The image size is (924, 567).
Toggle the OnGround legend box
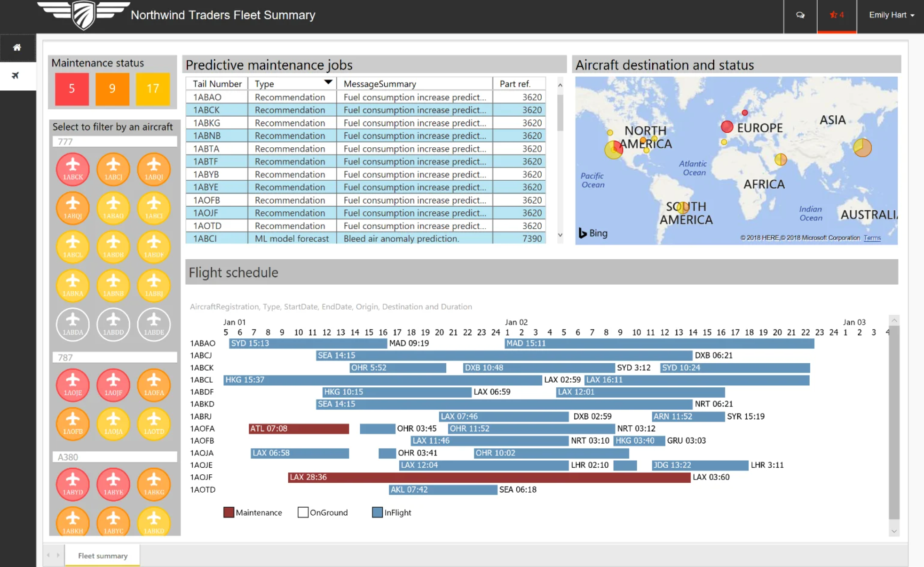[303, 512]
